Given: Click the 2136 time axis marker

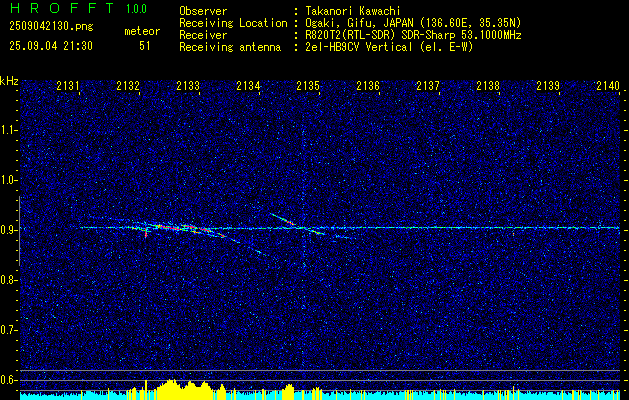Looking at the screenshot, I should 368,85.
